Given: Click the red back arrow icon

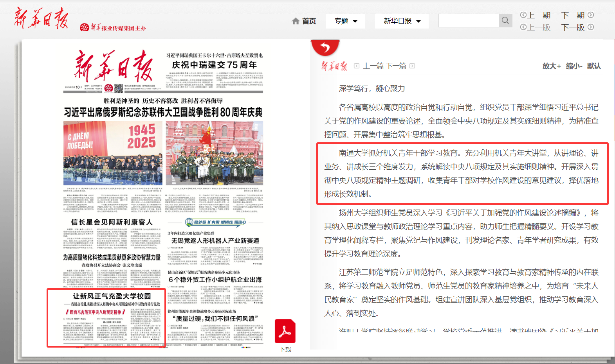Looking at the screenshot, I should pyautogui.click(x=325, y=48).
